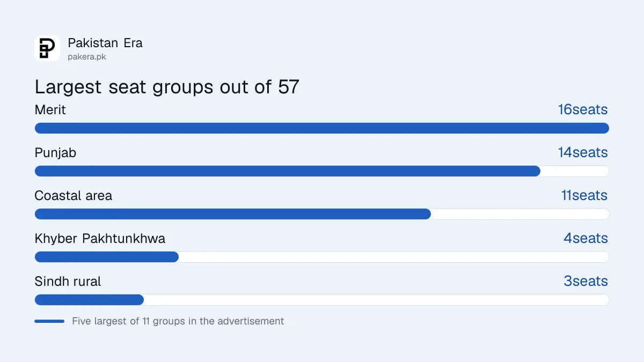The height and width of the screenshot is (362, 644).
Task: Click the Sindh rural progress bar
Action: (x=322, y=300)
